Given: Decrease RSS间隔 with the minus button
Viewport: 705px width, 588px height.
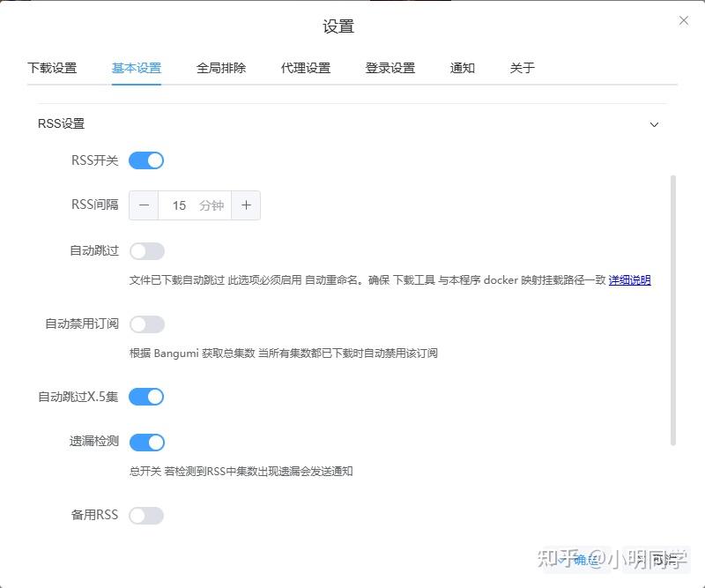Looking at the screenshot, I should [x=144, y=205].
